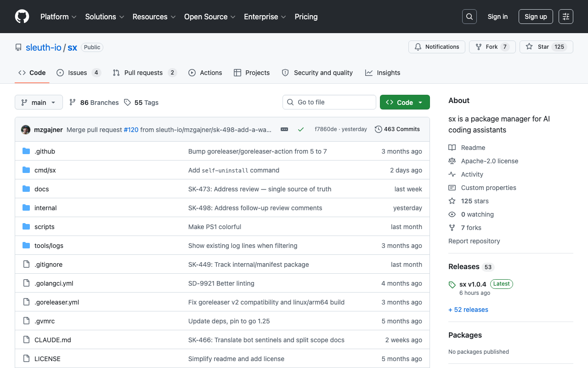Click the .github folder icon
This screenshot has height=368, width=588.
coord(26,151)
